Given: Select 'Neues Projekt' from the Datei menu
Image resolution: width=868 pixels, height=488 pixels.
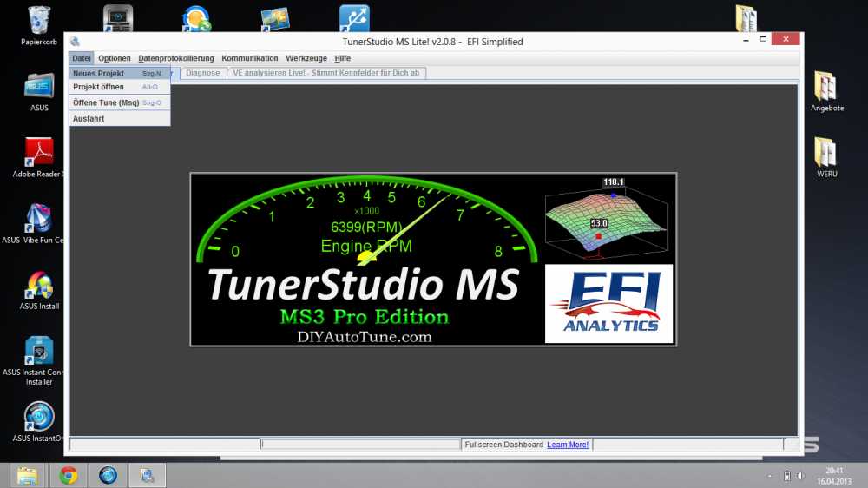Looking at the screenshot, I should 99,74.
